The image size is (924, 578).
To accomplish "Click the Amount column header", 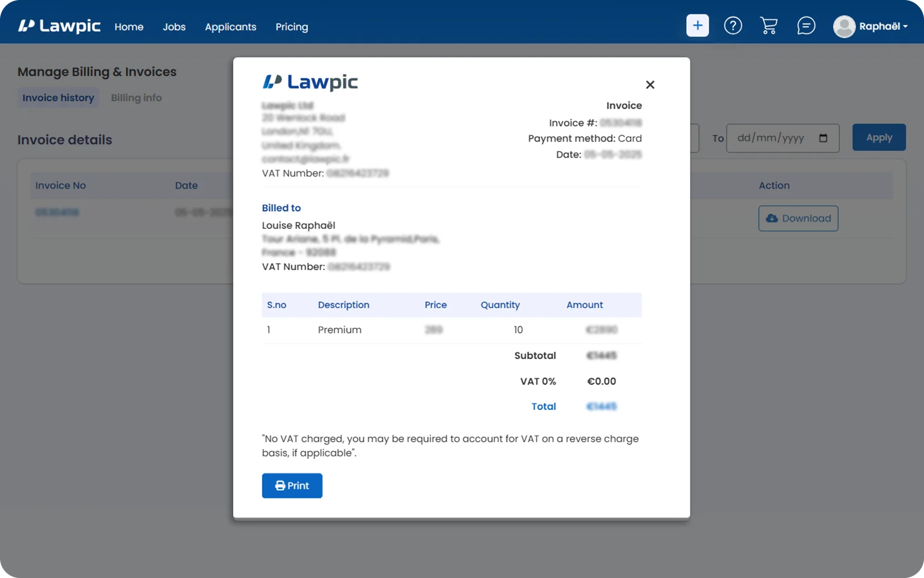I will 584,305.
